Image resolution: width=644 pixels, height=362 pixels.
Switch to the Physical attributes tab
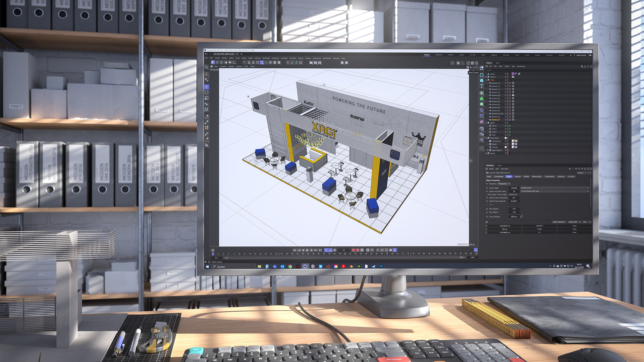tap(518, 177)
